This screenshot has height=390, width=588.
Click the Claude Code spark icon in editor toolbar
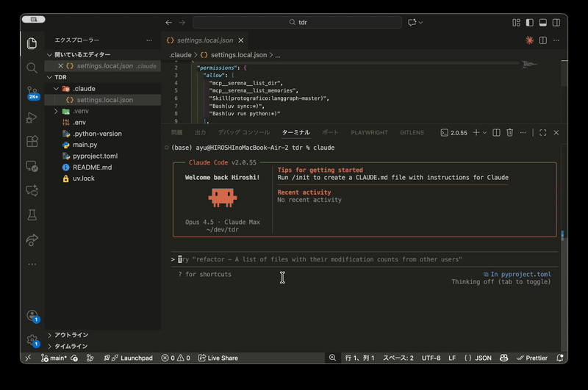click(529, 40)
